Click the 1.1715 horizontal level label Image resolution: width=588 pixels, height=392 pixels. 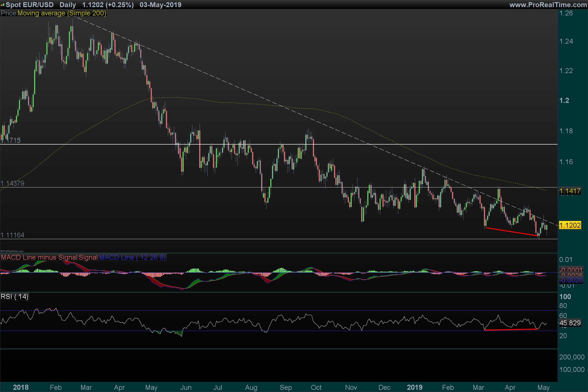pyautogui.click(x=11, y=140)
